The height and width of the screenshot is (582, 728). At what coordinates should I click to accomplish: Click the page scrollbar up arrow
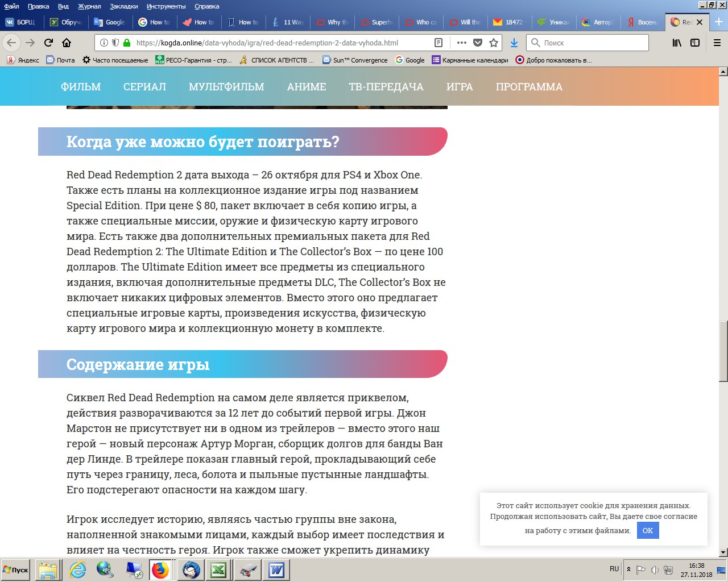pos(723,72)
